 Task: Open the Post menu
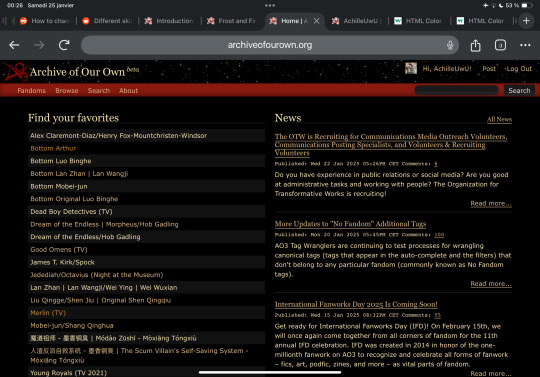489,69
